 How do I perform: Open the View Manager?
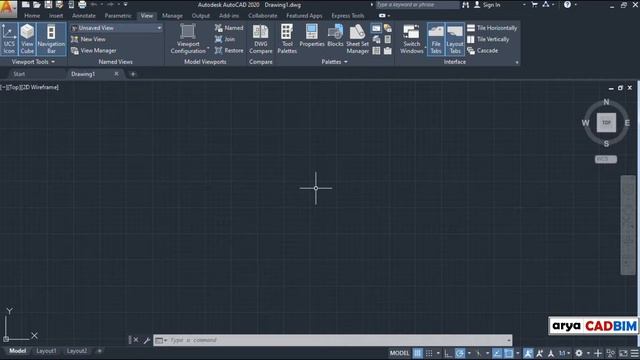pyautogui.click(x=93, y=51)
